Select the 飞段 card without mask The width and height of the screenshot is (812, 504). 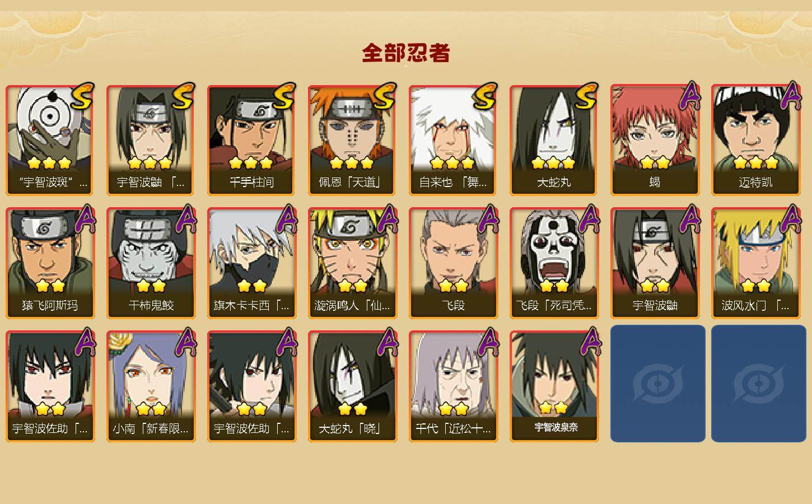click(x=453, y=263)
